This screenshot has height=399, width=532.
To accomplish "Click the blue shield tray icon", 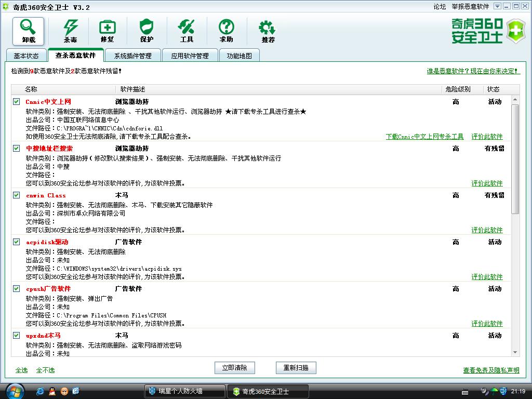I will click(x=503, y=391).
